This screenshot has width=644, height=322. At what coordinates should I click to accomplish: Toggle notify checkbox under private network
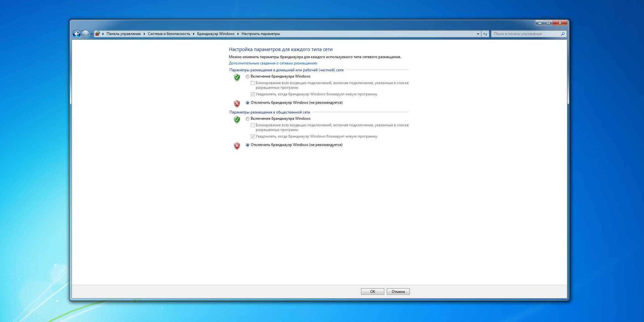coord(253,94)
